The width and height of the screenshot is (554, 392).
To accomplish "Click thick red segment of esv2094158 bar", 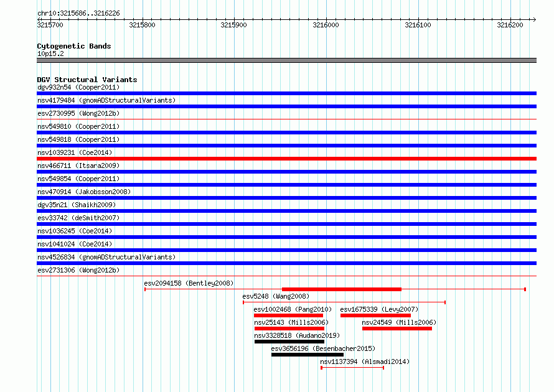I will click(x=342, y=289).
